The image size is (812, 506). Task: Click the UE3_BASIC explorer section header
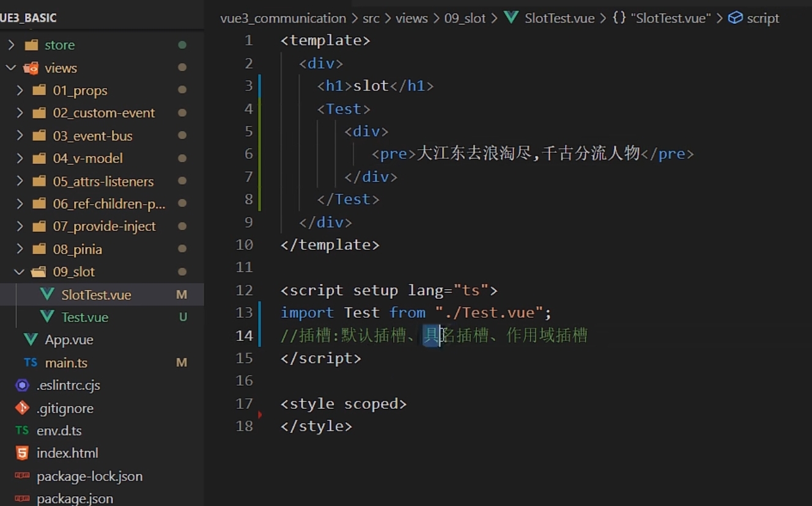tap(29, 18)
